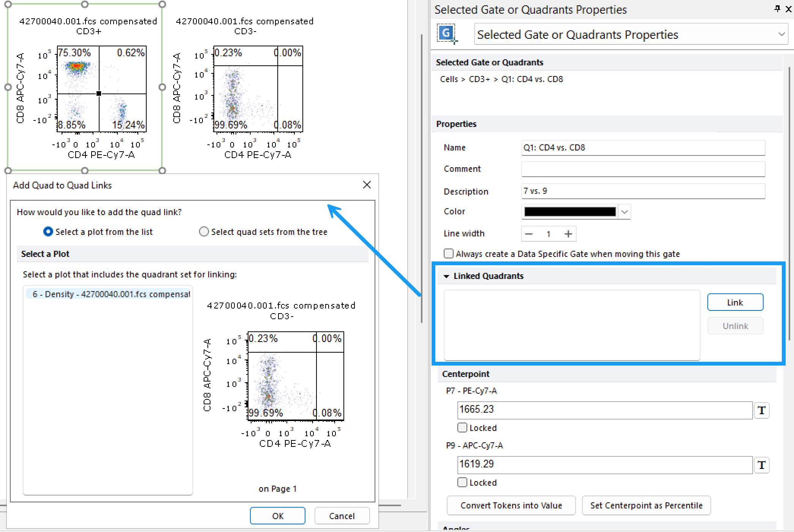
Task: Unpin the Selected Gate or Quadrants Properties panel
Action: point(777,9)
